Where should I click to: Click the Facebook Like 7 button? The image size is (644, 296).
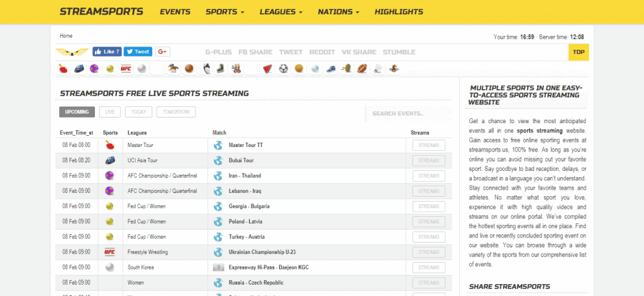click(x=107, y=52)
